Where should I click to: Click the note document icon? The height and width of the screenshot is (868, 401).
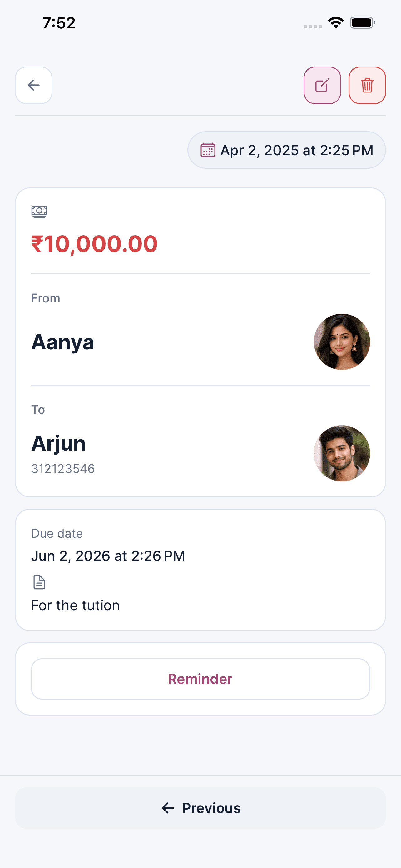(x=39, y=582)
